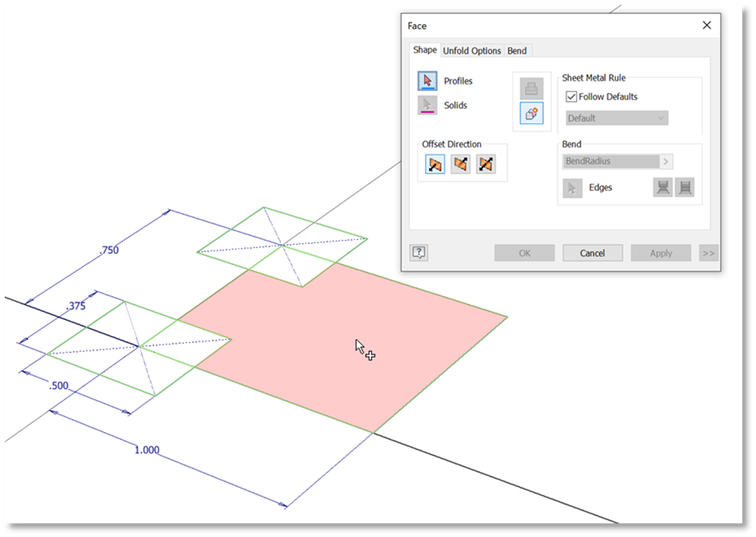Toggle the second bend extent icon
756x537 pixels.
click(685, 187)
